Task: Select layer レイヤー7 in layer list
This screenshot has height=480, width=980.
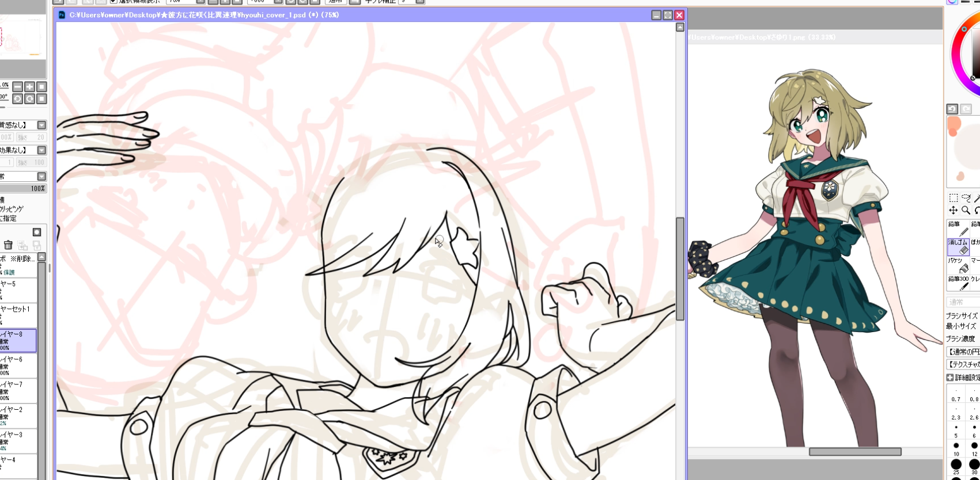Action: [17, 390]
